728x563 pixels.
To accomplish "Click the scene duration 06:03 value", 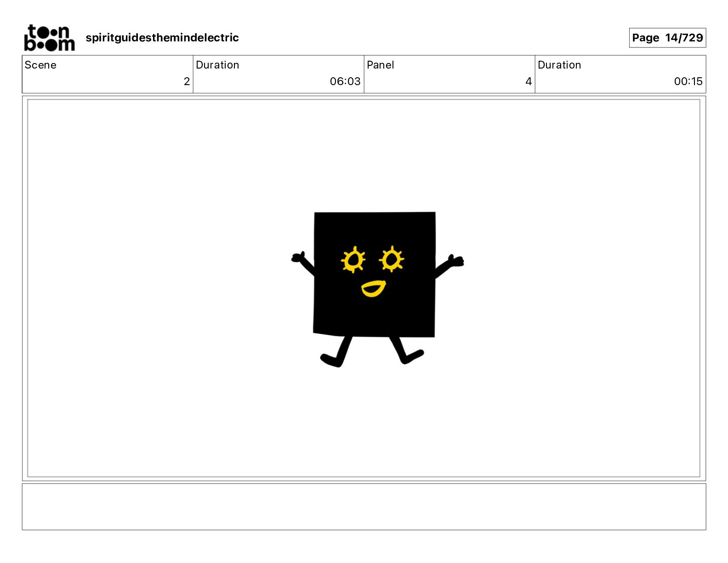I will click(345, 81).
